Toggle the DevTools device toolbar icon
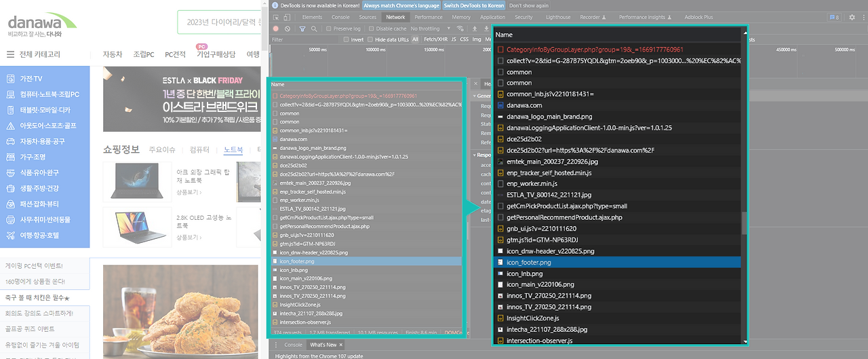This screenshot has height=359, width=868. point(288,17)
